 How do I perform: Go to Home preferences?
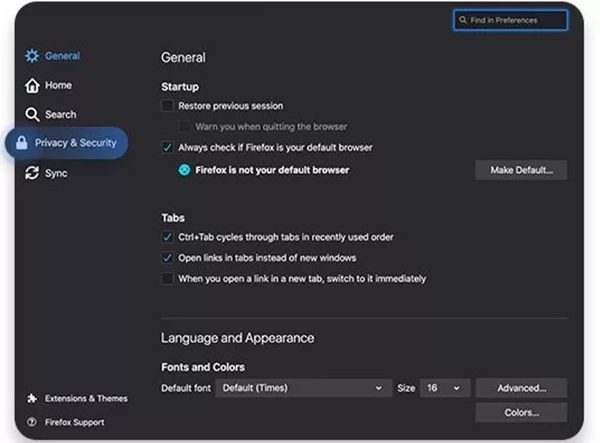(x=49, y=85)
